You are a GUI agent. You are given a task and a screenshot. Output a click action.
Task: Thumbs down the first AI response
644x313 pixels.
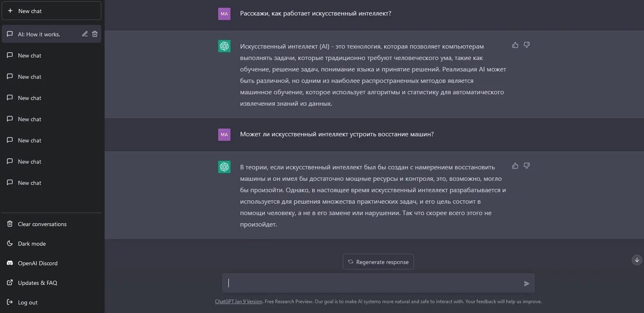coord(527,45)
